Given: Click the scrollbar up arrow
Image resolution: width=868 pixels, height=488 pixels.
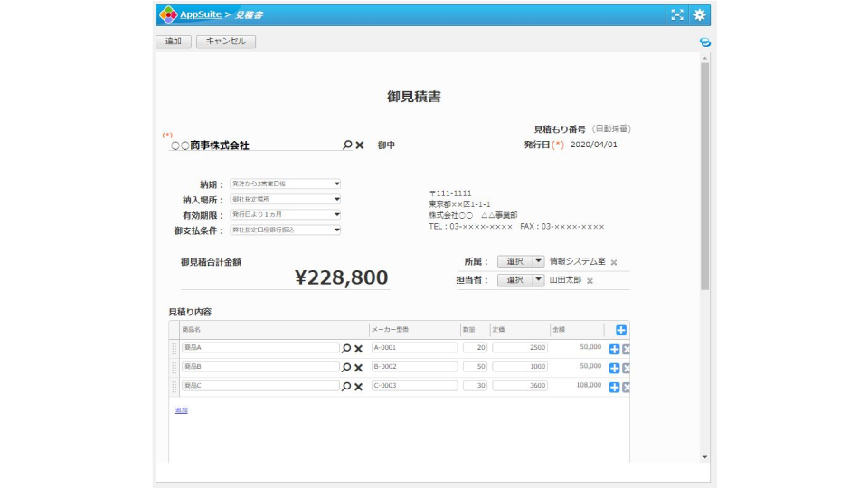Looking at the screenshot, I should tap(704, 58).
